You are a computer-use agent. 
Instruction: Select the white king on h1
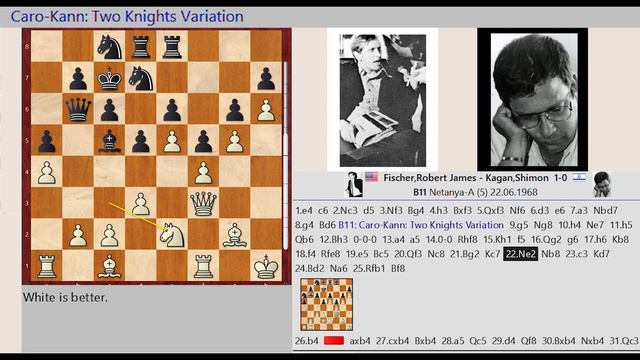click(266, 266)
